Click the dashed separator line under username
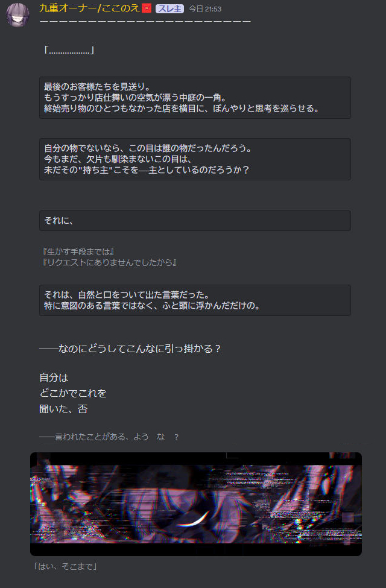The image size is (386, 588). click(145, 21)
